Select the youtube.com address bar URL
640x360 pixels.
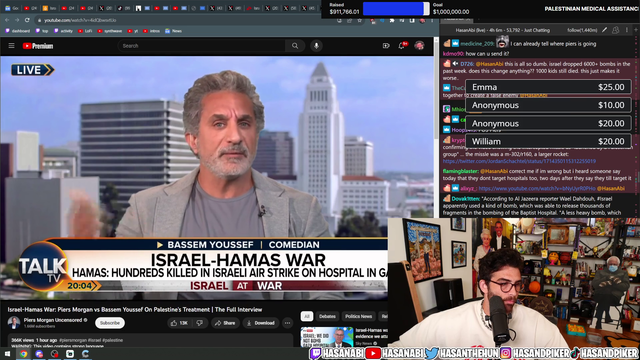click(80, 20)
